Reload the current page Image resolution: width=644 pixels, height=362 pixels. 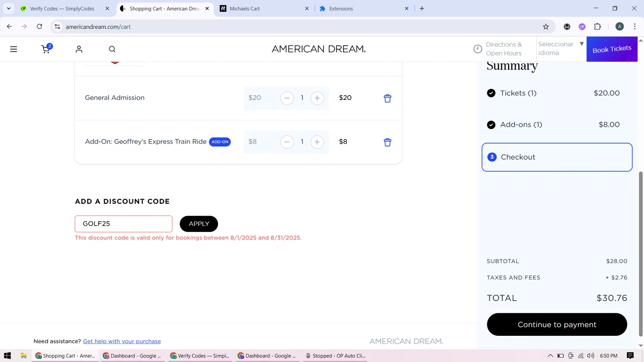39,27
